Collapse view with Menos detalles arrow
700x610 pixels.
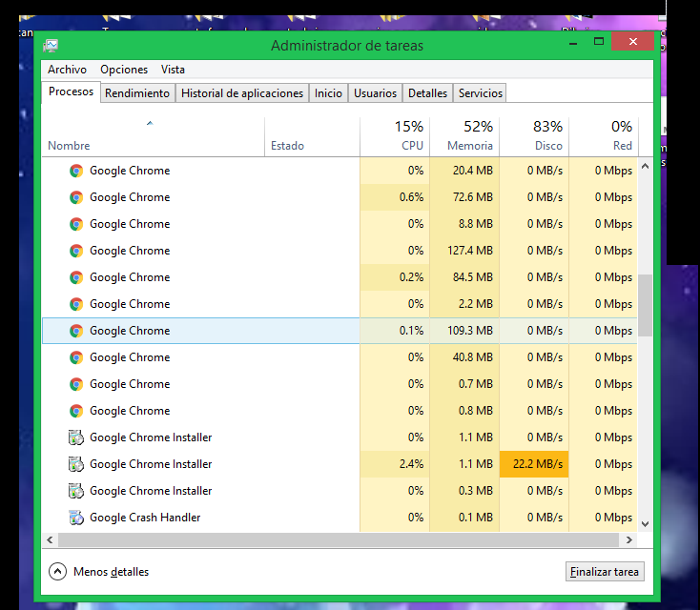(57, 572)
